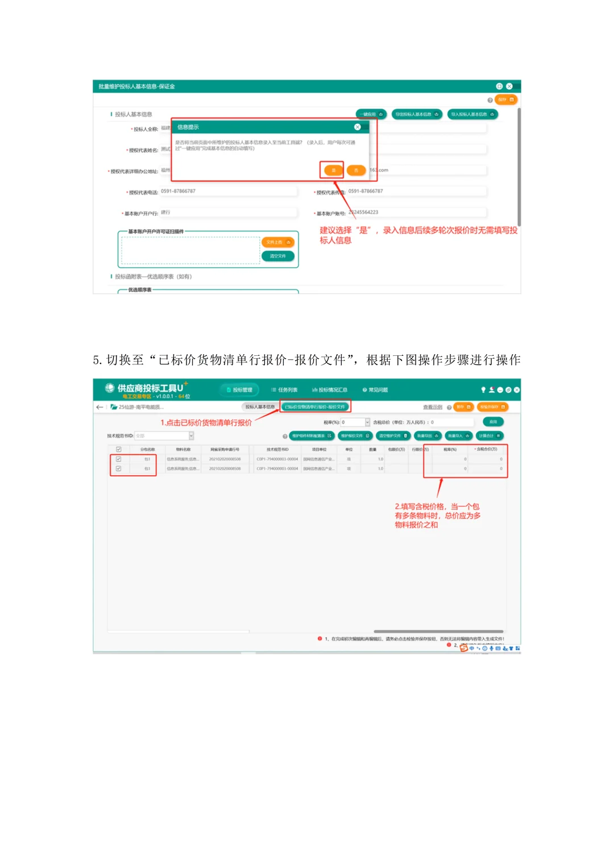Viewport: 614px width, 868px height.
Task: Open the 税率(%) dropdown arrow
Action: click(367, 422)
